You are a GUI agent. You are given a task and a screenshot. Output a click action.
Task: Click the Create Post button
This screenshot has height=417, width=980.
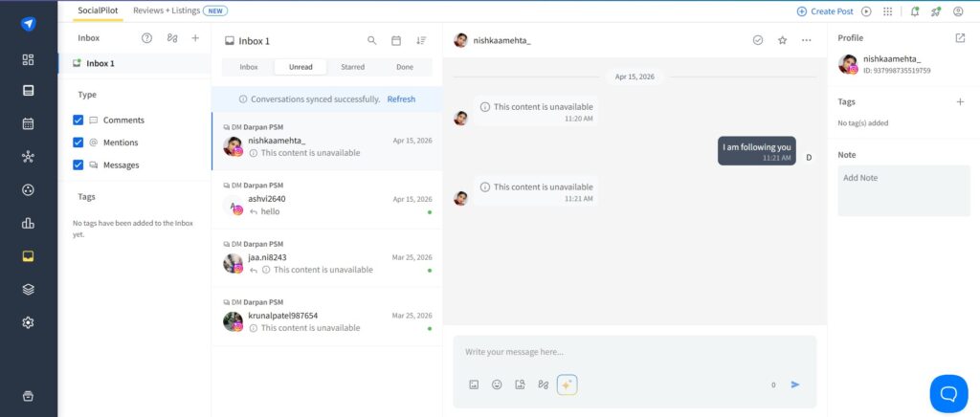(x=825, y=11)
